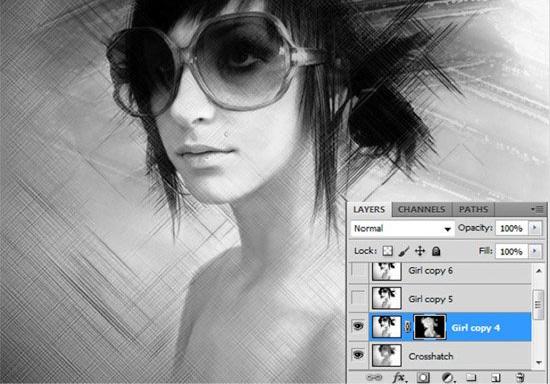Expand the Opacity slider arrow
This screenshot has width=550, height=384.
point(535,228)
